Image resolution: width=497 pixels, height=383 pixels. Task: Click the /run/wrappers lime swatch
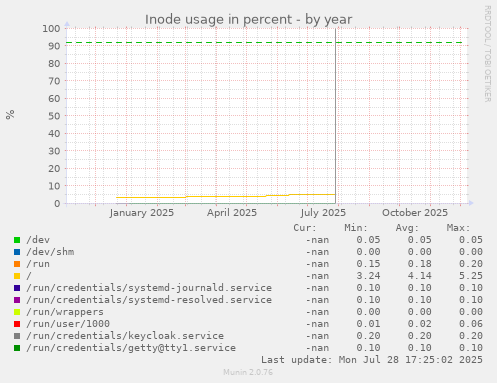tap(17, 312)
